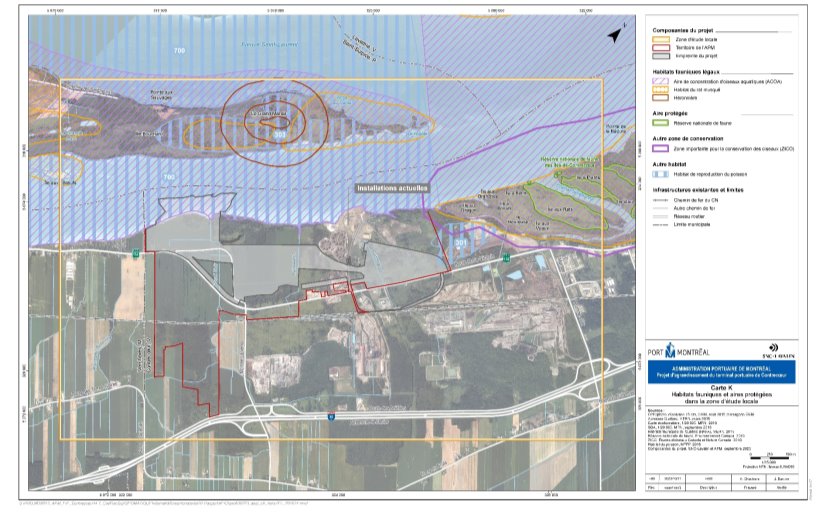Click the 'Zone d'étude locale' legend text

click(696, 40)
